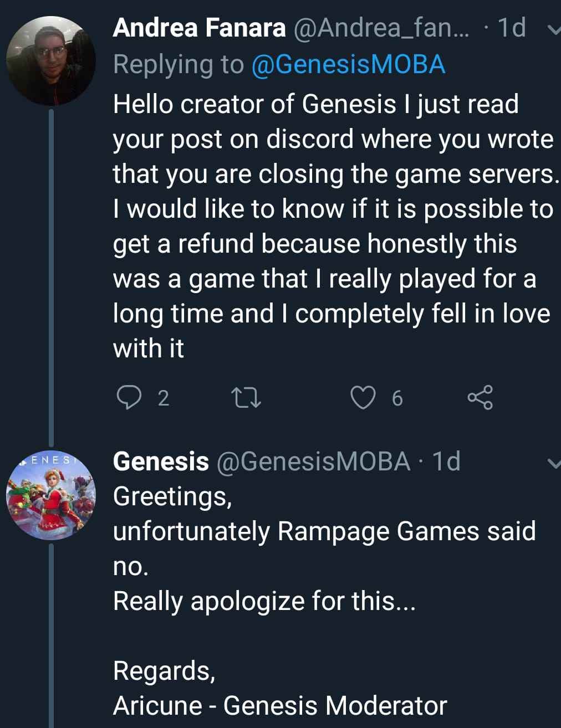Click the 1d timestamp on Andrea's tweet
The image size is (561, 728).
[x=511, y=28]
